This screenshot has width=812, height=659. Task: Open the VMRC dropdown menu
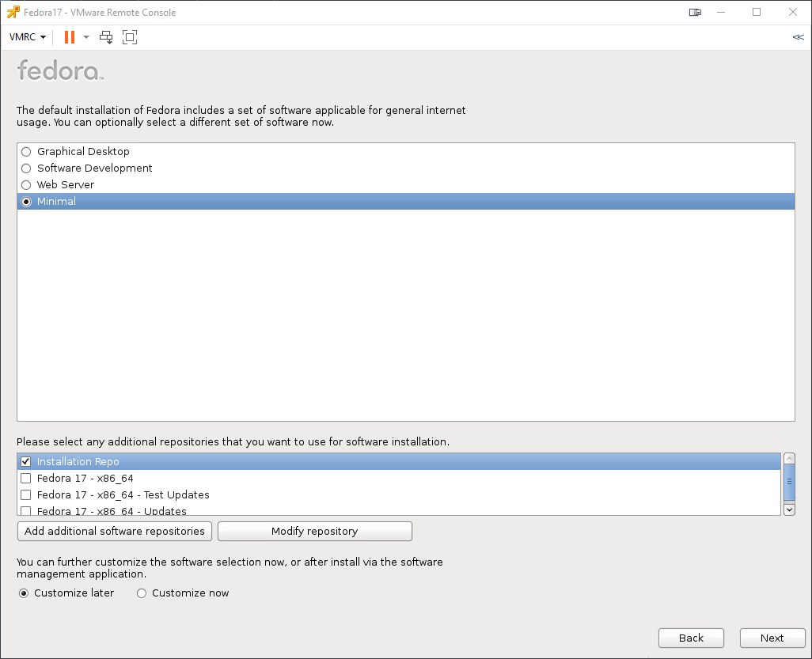[x=28, y=37]
